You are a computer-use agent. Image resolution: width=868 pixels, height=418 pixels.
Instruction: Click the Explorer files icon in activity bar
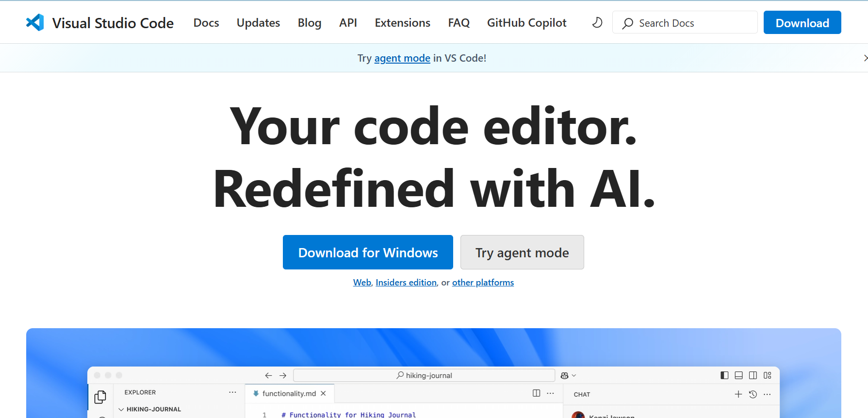pos(100,397)
